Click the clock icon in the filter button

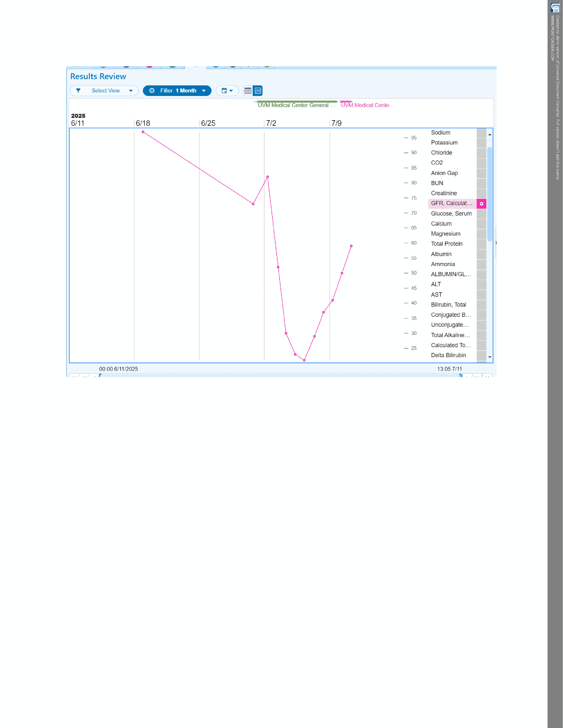click(x=152, y=91)
